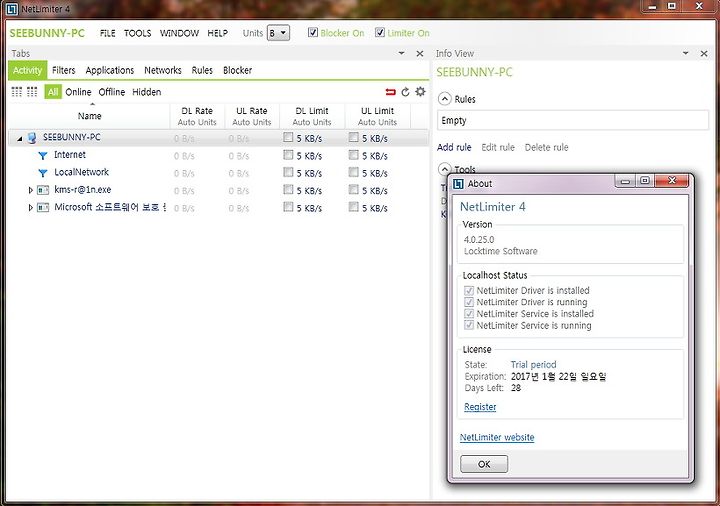The width and height of the screenshot is (720, 506).
Task: Show All items filter
Action: (53, 92)
